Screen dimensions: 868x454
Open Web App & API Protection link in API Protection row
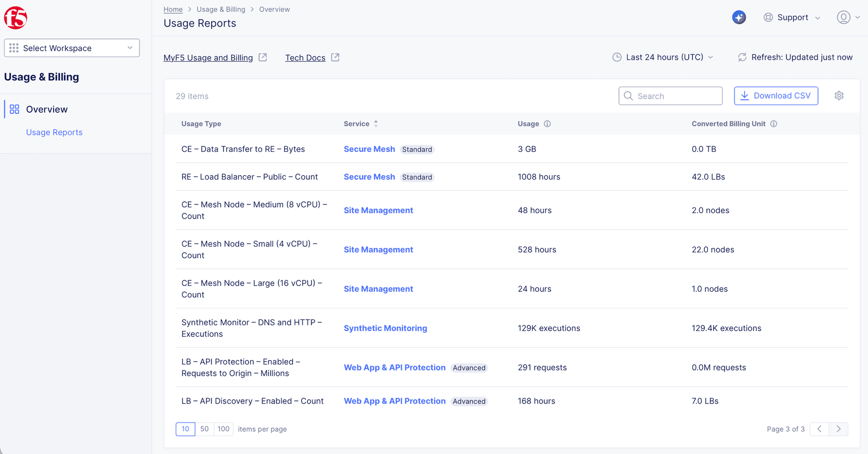[395, 368]
